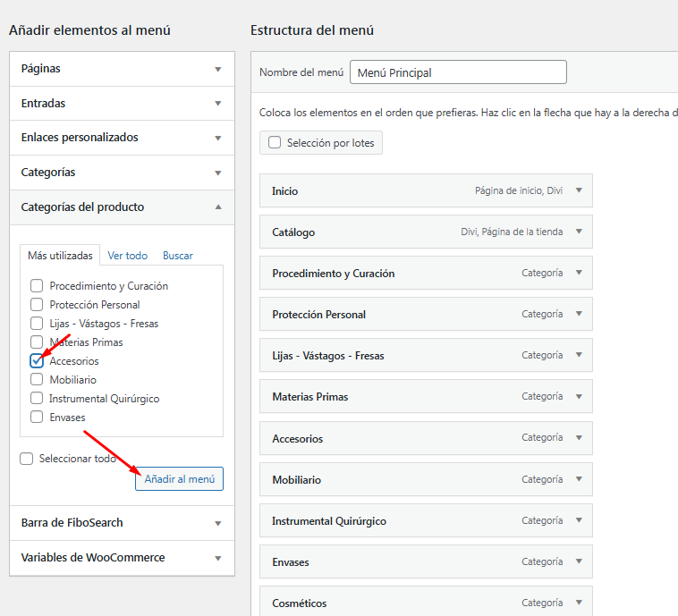
Task: Switch to the Buscar tab
Action: 178,256
